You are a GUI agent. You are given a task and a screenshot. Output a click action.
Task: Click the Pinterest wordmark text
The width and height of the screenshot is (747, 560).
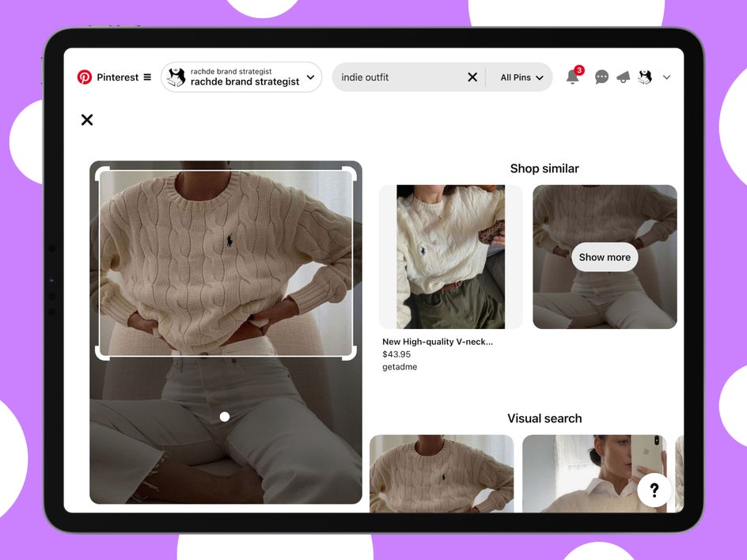(x=117, y=78)
